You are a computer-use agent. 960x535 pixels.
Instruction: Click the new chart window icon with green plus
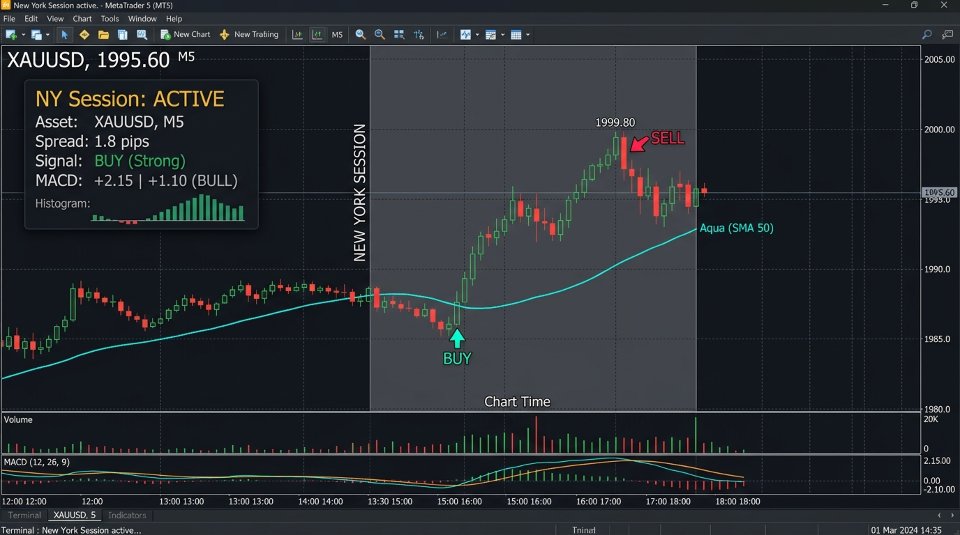click(x=11, y=35)
